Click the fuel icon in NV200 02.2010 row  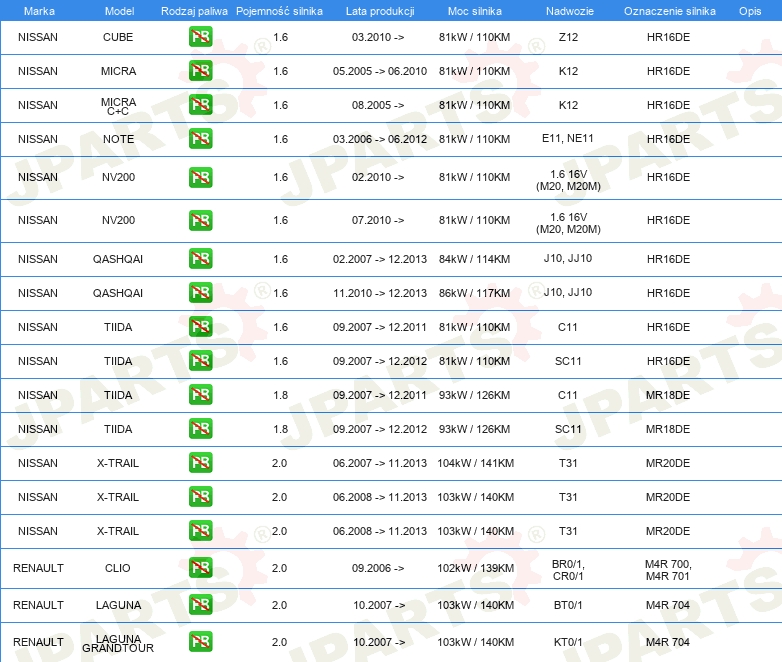200,178
